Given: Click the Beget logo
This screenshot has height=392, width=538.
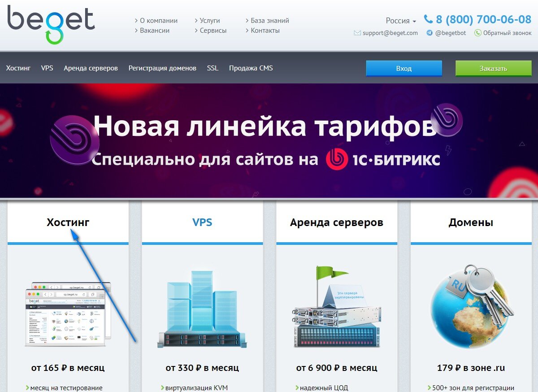Looking at the screenshot, I should pyautogui.click(x=51, y=24).
